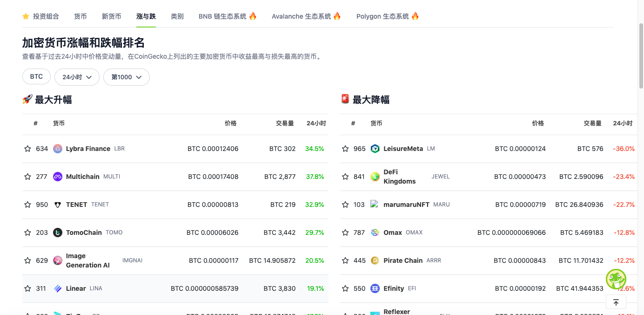Click the TomoChain coin logo

click(x=58, y=233)
